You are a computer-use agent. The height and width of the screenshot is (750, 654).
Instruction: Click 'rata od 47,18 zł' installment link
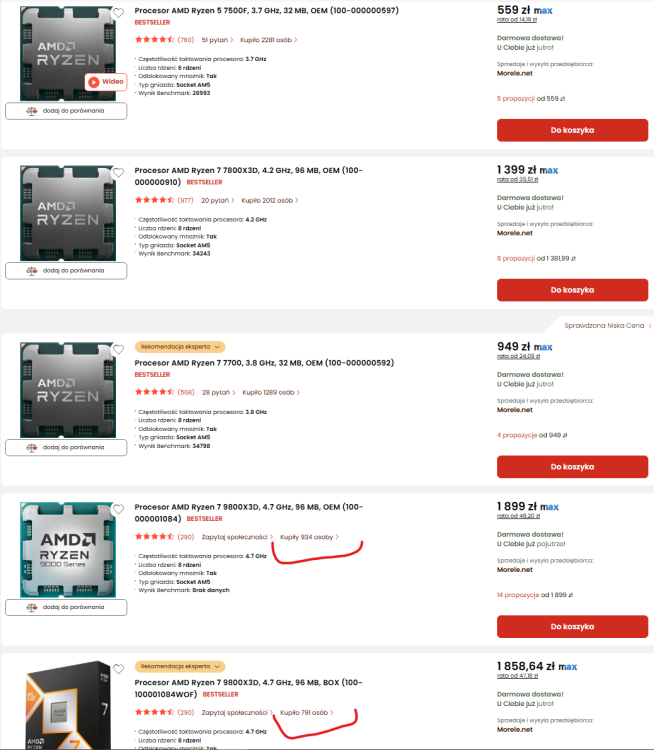(x=518, y=676)
